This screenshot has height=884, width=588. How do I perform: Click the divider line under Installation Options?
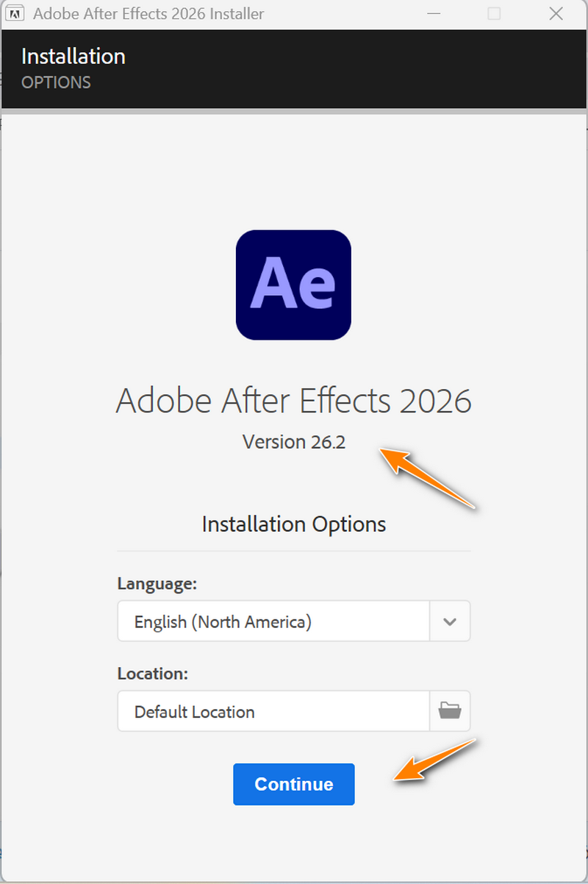coord(293,551)
